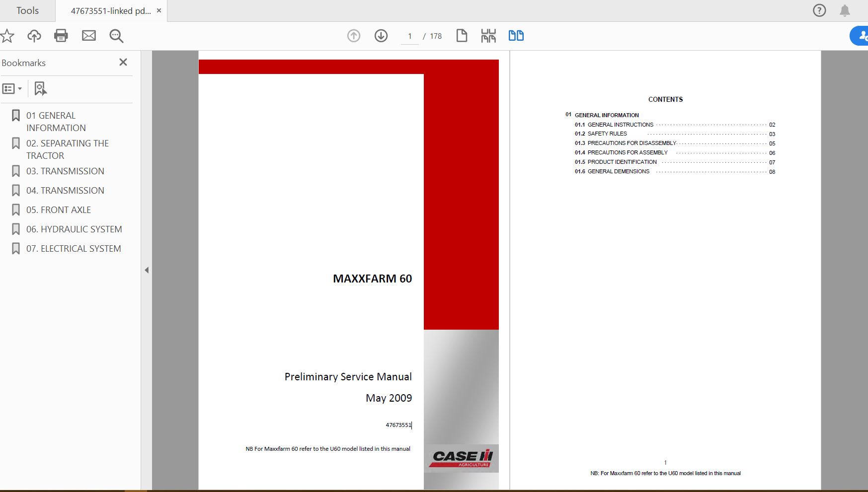This screenshot has height=492, width=868.
Task: Open the 05. FRONT AXLE bookmark
Action: click(x=59, y=210)
